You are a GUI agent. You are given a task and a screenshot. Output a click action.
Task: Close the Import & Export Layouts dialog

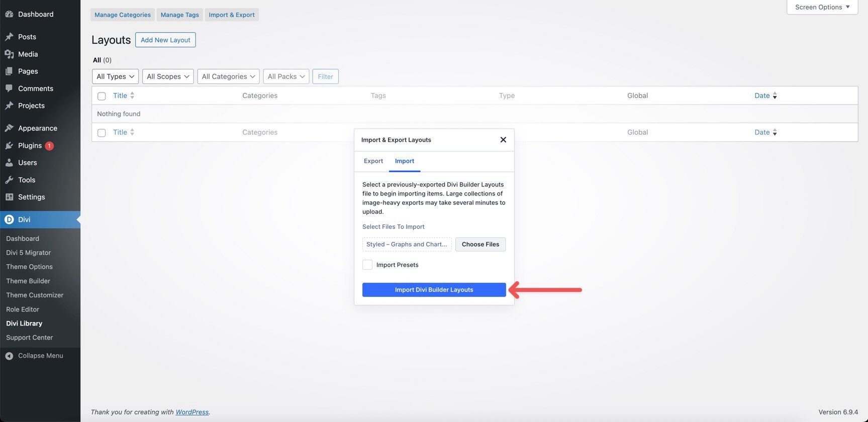[x=503, y=140]
